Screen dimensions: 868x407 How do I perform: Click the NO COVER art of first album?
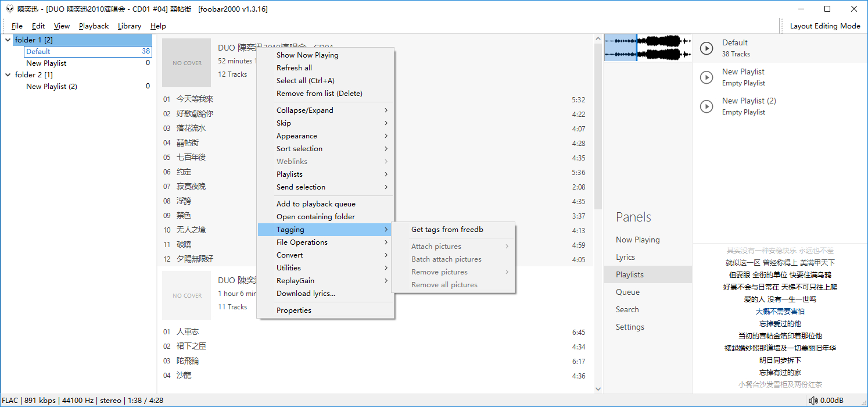click(x=186, y=63)
